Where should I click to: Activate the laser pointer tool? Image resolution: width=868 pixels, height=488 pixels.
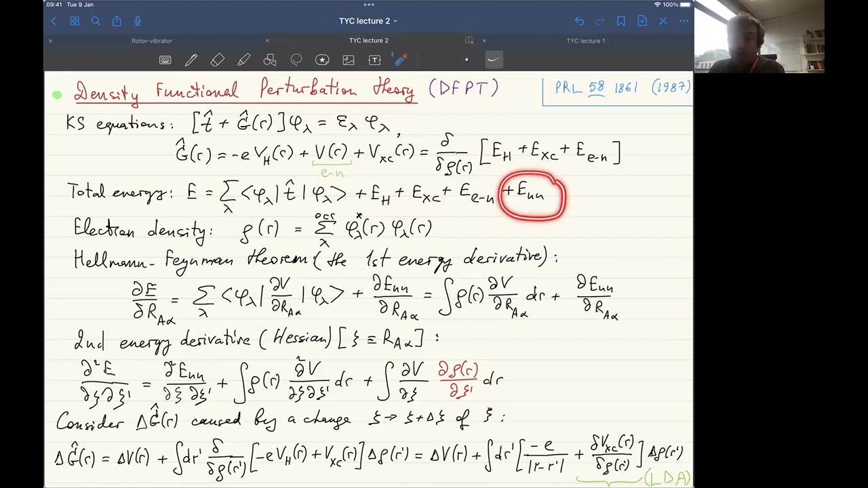[401, 60]
